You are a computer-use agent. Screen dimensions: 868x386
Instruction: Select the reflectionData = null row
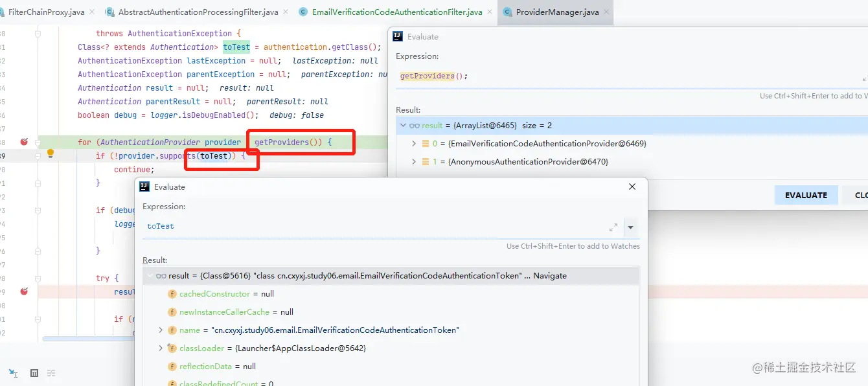click(x=391, y=367)
